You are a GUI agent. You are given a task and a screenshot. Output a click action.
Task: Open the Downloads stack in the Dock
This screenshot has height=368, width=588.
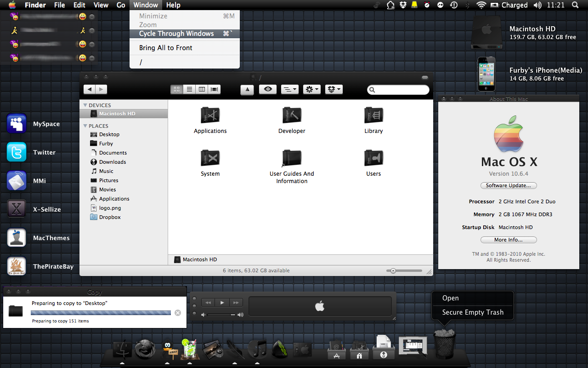[384, 347]
